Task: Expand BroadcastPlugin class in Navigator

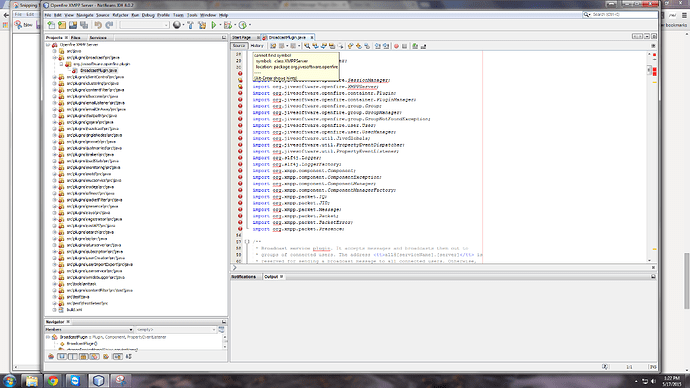Action: [x=48, y=337]
